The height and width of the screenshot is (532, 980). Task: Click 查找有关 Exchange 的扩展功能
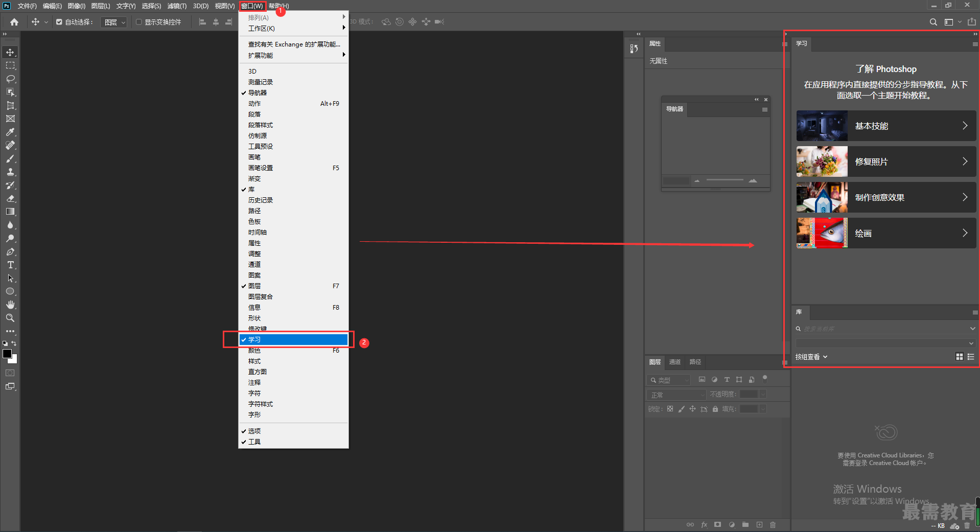293,44
